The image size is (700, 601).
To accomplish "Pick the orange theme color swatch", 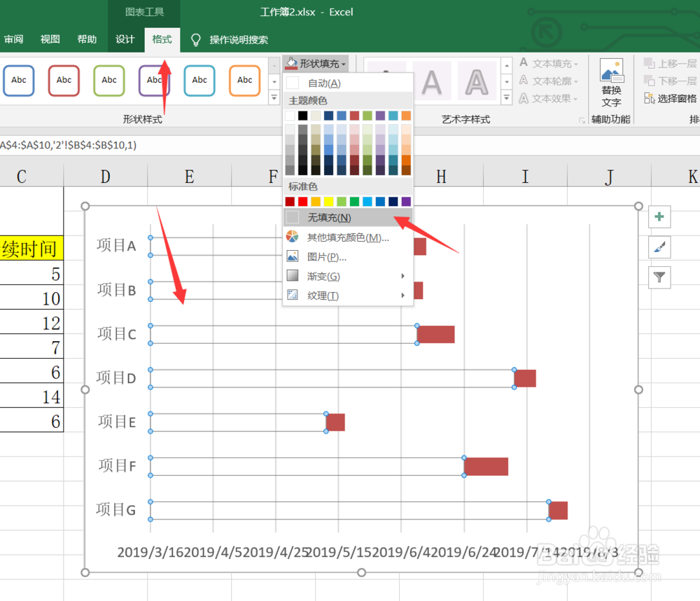I will pyautogui.click(x=406, y=116).
